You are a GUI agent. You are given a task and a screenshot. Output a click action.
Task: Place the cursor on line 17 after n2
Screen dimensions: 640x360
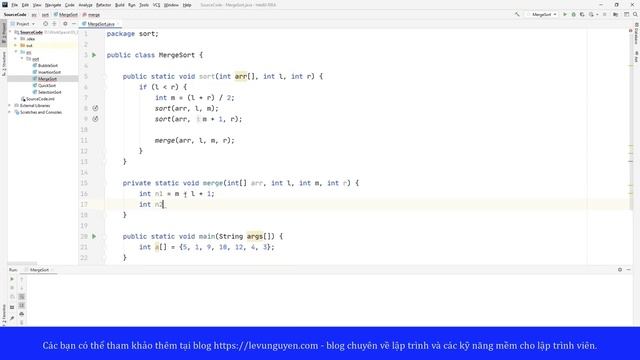164,204
